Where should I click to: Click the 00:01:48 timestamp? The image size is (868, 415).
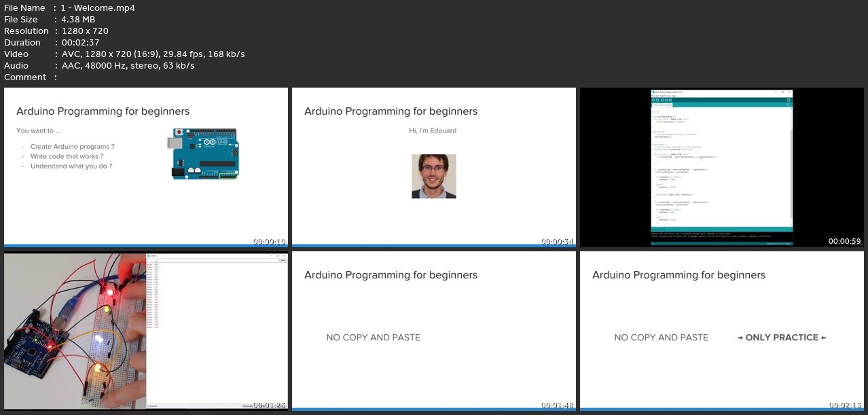pos(558,405)
